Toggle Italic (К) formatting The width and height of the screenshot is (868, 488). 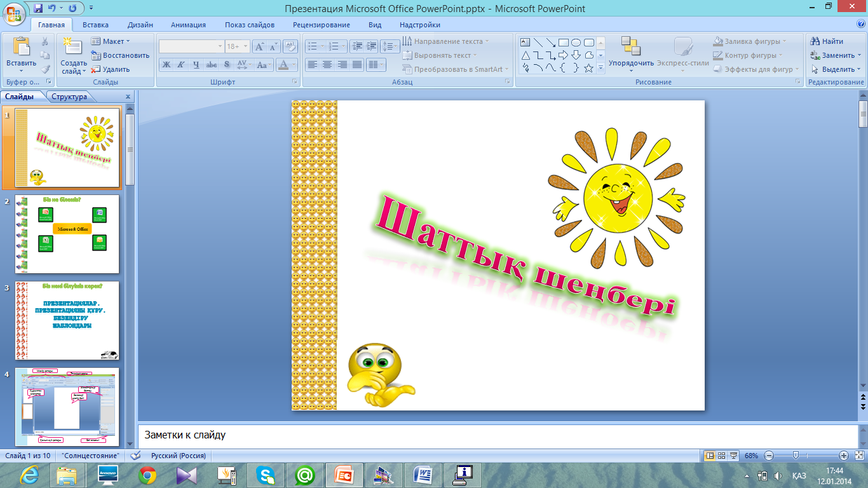pos(181,65)
